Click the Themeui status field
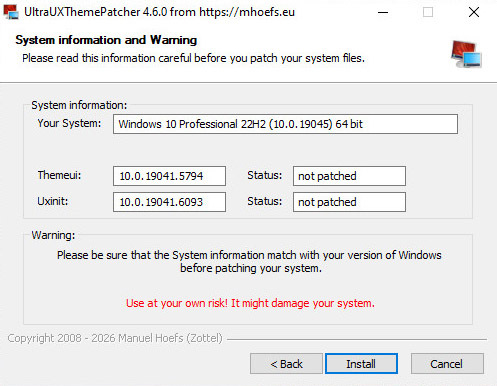The image size is (497, 386). click(349, 176)
